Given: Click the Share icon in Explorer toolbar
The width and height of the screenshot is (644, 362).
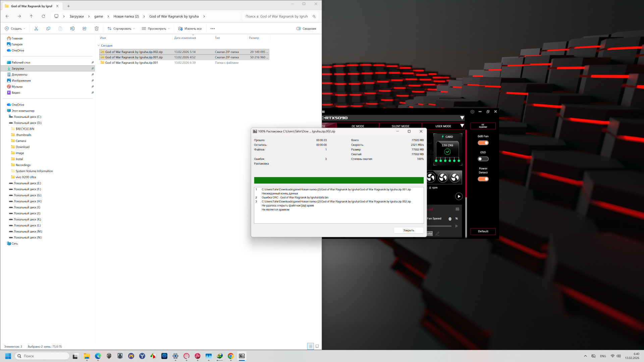Looking at the screenshot, I should 85,28.
